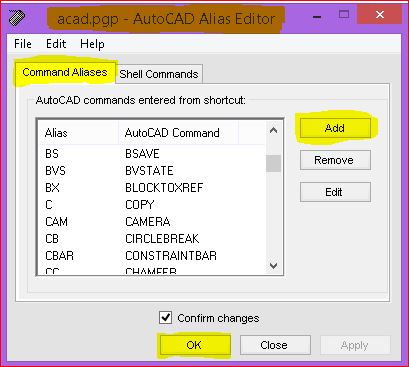Click the Remove button
Viewport: 409px width, 367px height.
335,160
